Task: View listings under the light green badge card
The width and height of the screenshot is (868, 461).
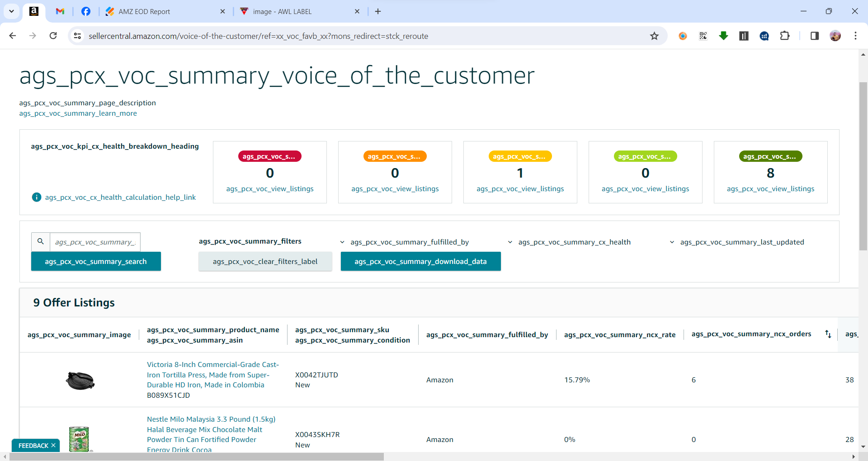Action: (646, 189)
